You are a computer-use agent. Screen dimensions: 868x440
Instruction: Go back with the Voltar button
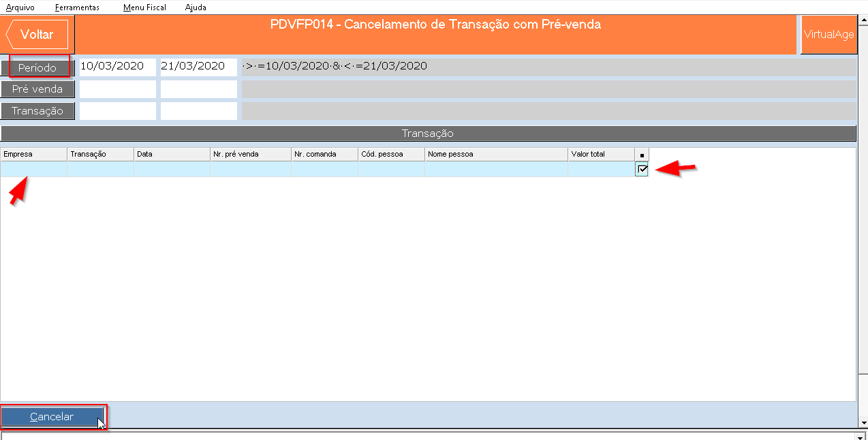point(37,34)
